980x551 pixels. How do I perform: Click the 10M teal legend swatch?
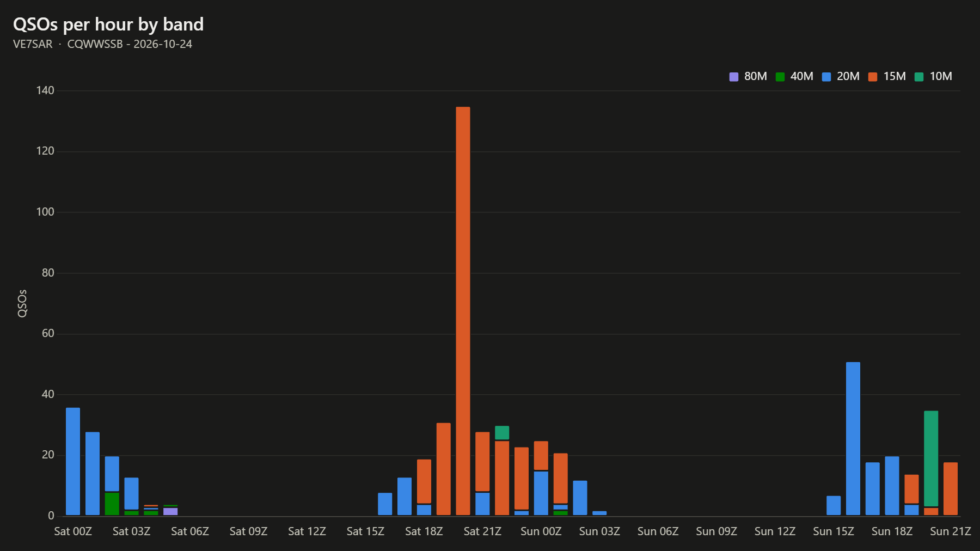[x=919, y=77]
